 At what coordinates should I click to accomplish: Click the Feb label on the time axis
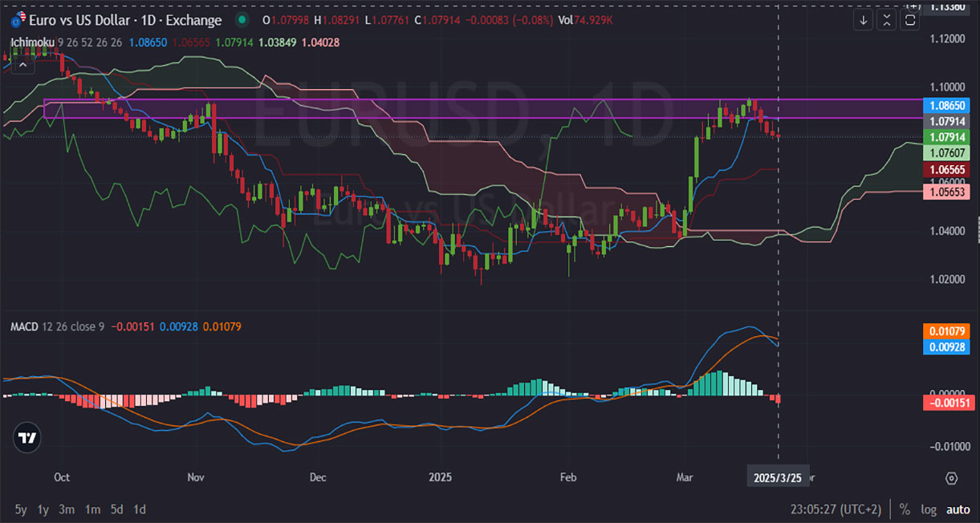point(567,477)
